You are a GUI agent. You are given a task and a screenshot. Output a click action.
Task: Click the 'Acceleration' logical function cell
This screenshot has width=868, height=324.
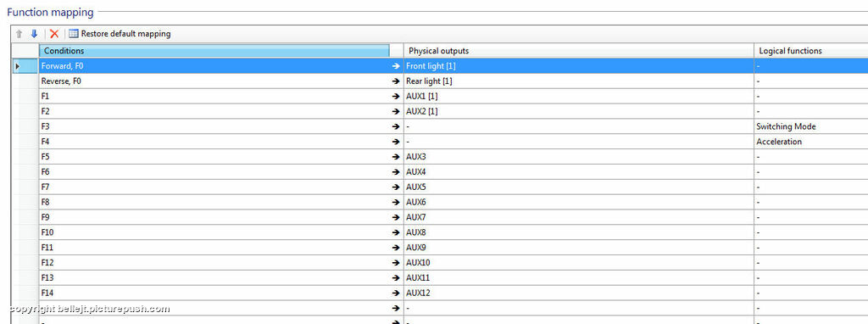pyautogui.click(x=811, y=142)
